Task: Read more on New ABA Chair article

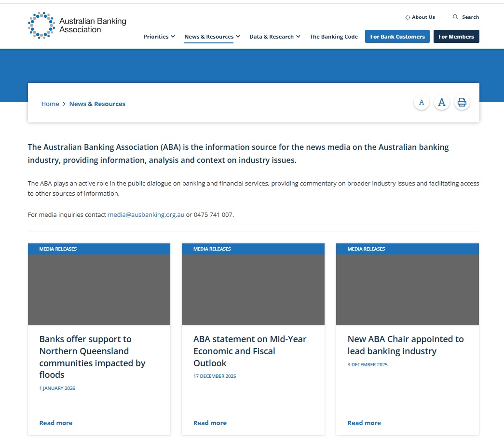Action: [364, 423]
